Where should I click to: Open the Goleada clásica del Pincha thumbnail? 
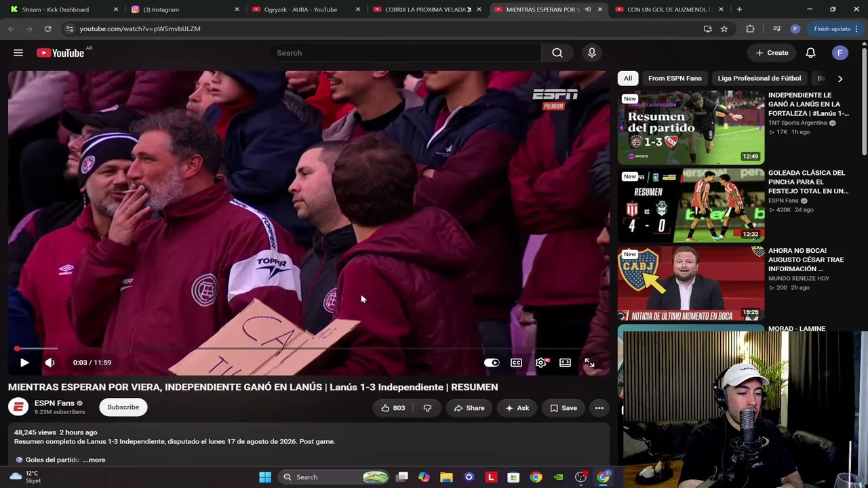click(x=691, y=205)
